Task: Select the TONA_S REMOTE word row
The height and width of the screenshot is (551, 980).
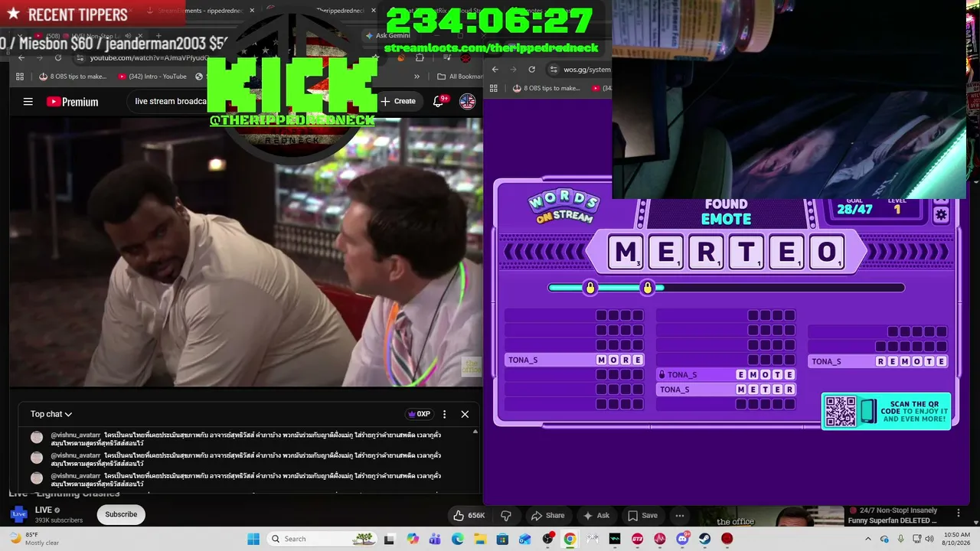Action: 878,361
